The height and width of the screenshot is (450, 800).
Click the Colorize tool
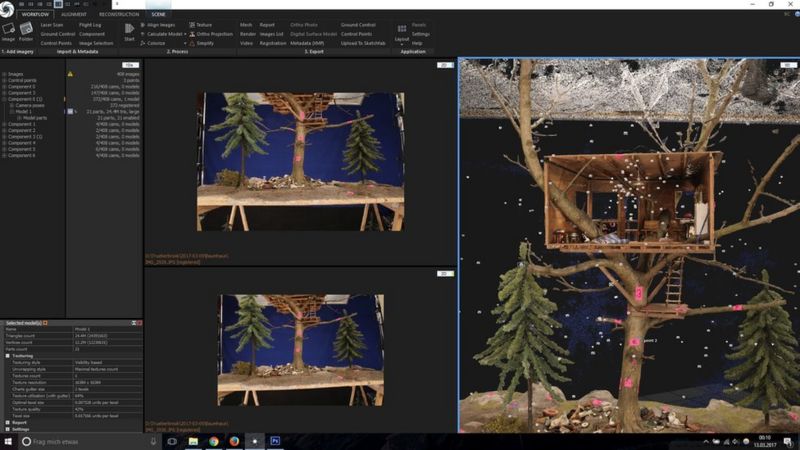point(158,43)
